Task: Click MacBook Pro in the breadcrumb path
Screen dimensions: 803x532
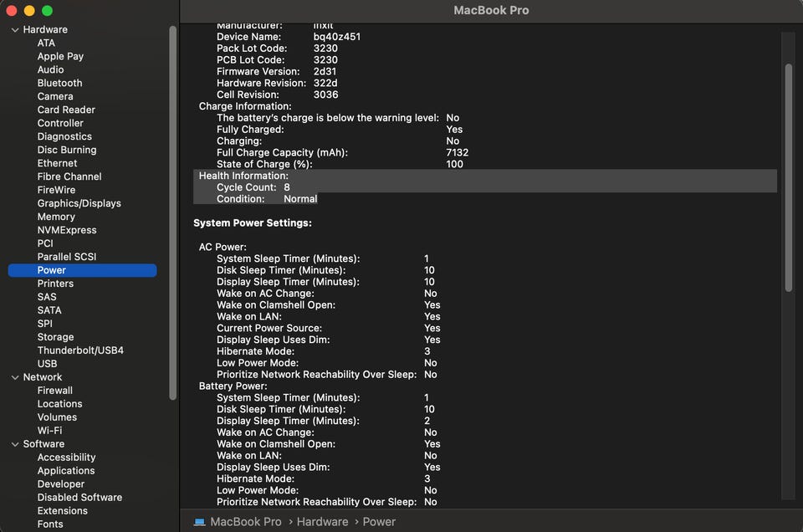Action: 246,522
